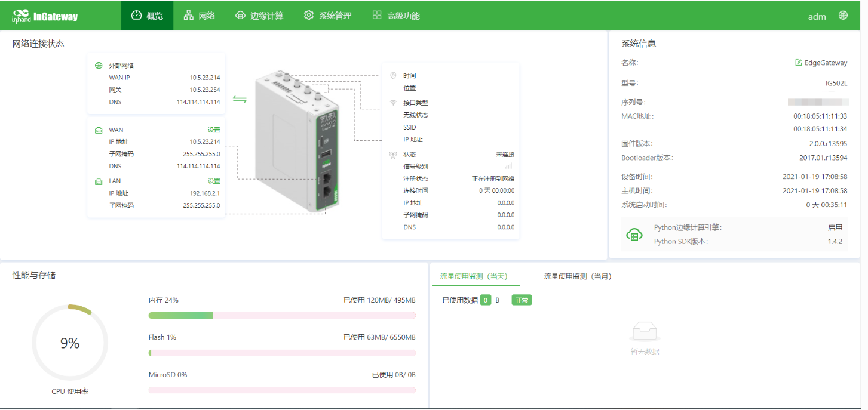Open the 概览 overview menu
The width and height of the screenshot is (868, 410).
point(147,16)
